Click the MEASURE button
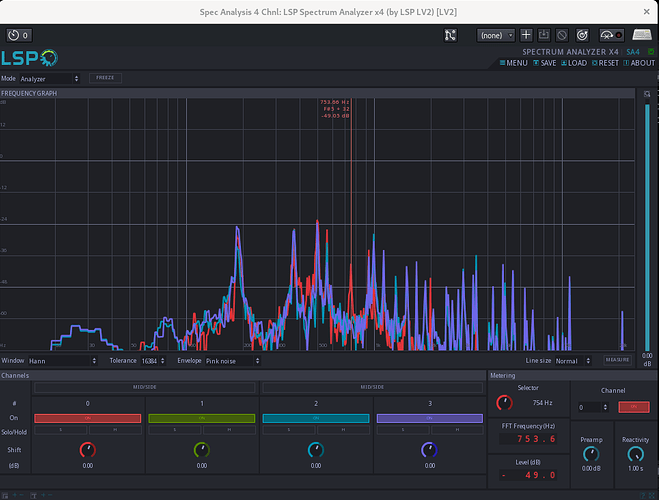The height and width of the screenshot is (500, 659). click(617, 361)
